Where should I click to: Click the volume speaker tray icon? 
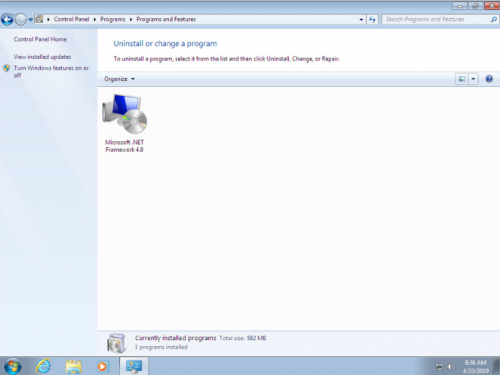451,367
